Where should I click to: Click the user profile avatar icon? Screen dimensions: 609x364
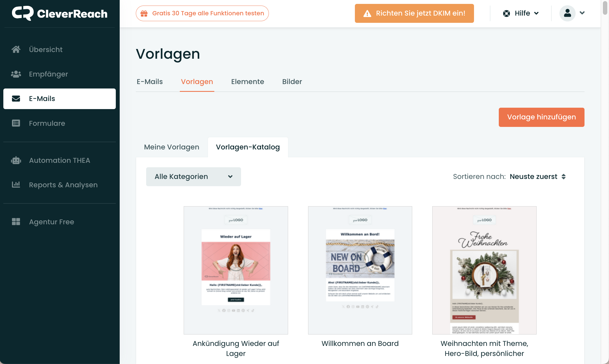pos(567,13)
